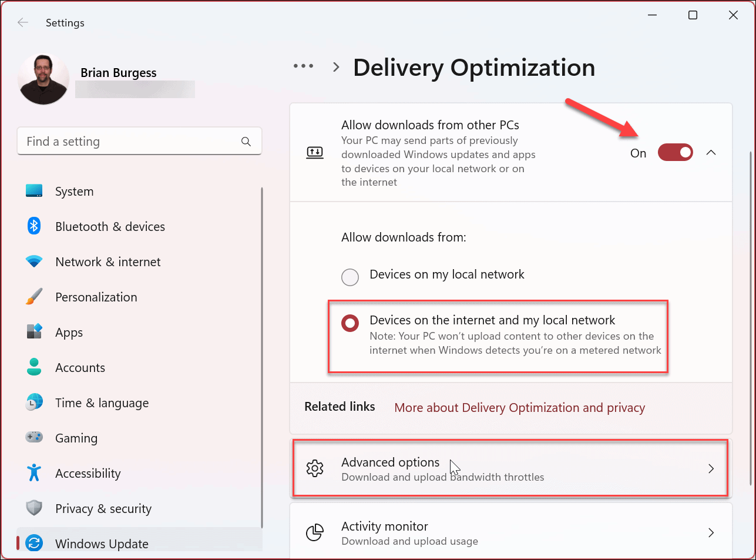Image resolution: width=756 pixels, height=560 pixels.
Task: Select Devices on the internet and my local network
Action: pos(350,323)
